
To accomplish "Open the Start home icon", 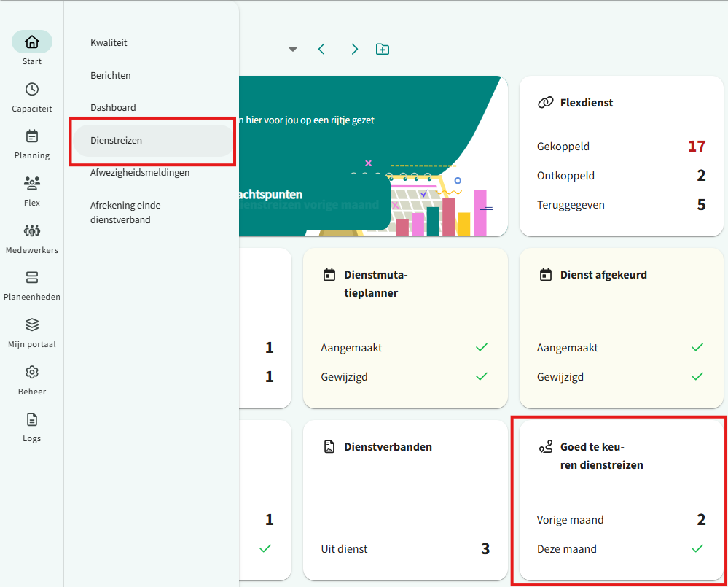I will (x=31, y=42).
